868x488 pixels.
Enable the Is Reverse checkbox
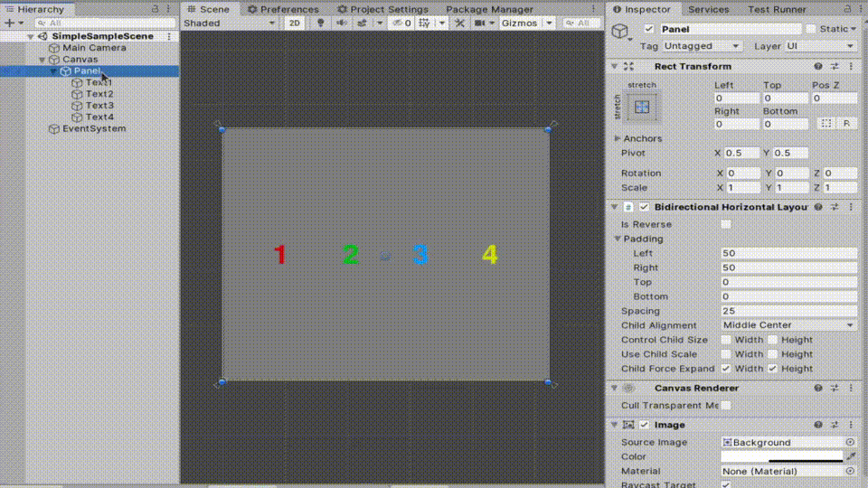725,224
